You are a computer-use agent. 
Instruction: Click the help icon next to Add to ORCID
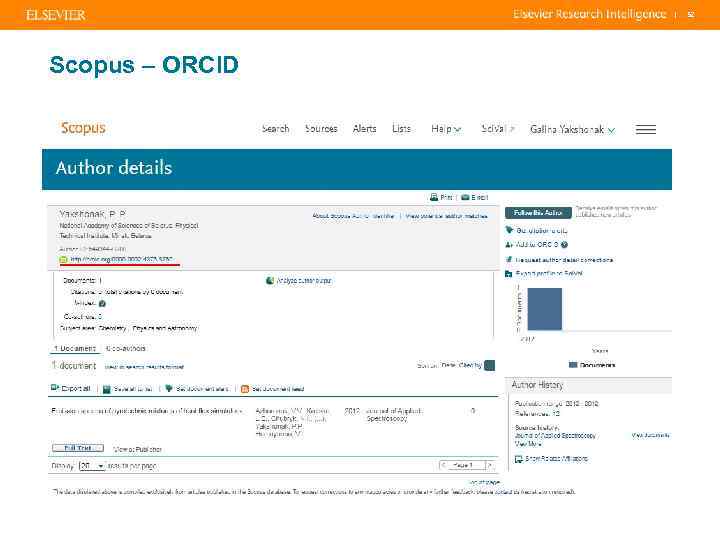(564, 245)
